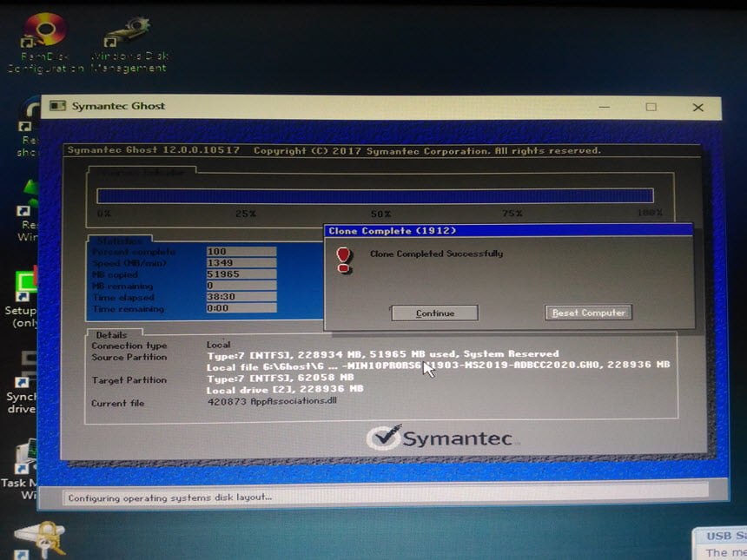Click the Symantec Ghost title bar icon
The width and height of the screenshot is (747, 560).
click(x=57, y=106)
